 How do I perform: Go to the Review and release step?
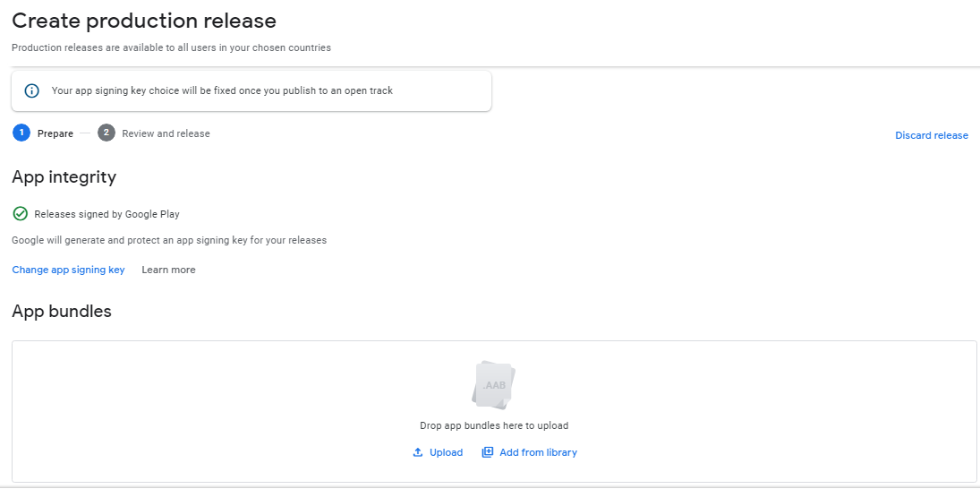pos(166,133)
